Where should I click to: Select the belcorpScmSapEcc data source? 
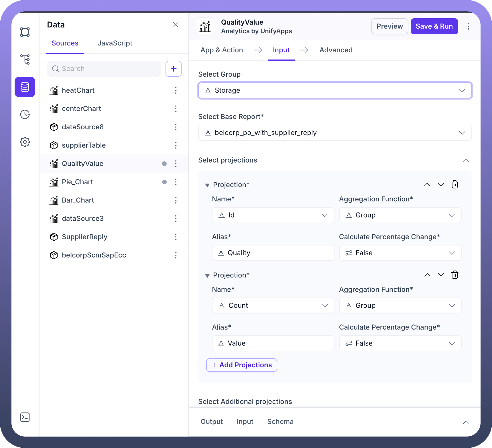(114, 255)
